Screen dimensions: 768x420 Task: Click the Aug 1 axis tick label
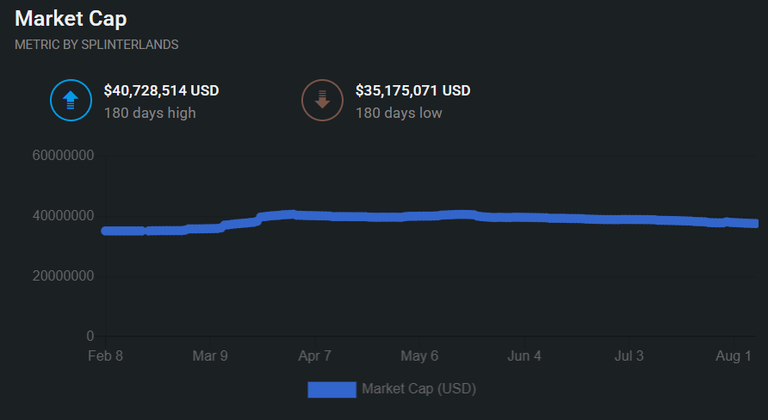click(x=733, y=356)
